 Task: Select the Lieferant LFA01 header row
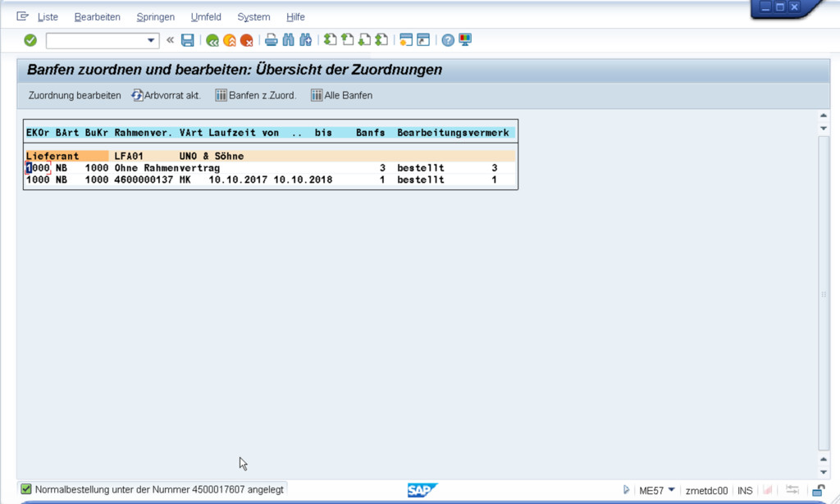[x=270, y=156]
